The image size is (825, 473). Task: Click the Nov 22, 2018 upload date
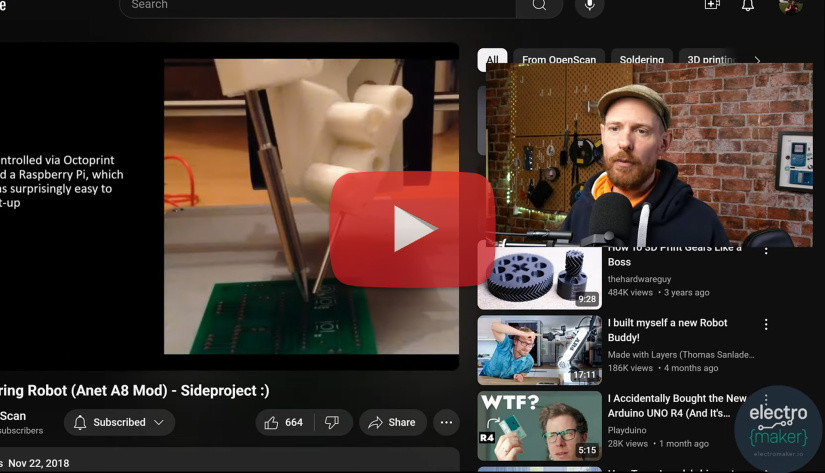tap(38, 463)
